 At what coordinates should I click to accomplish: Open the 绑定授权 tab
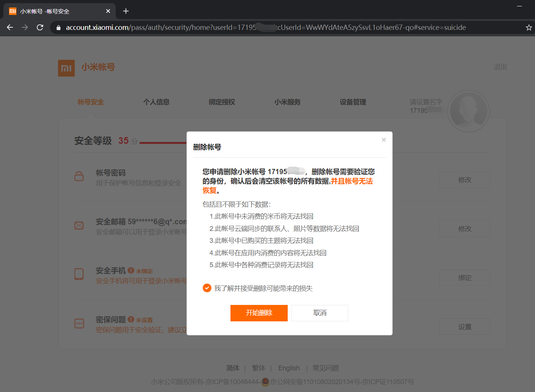coord(221,102)
